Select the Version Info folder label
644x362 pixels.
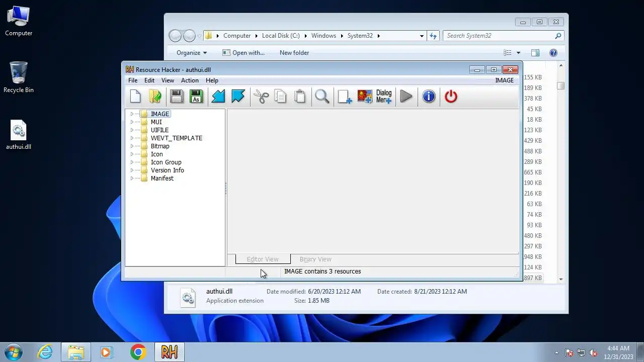click(x=168, y=170)
